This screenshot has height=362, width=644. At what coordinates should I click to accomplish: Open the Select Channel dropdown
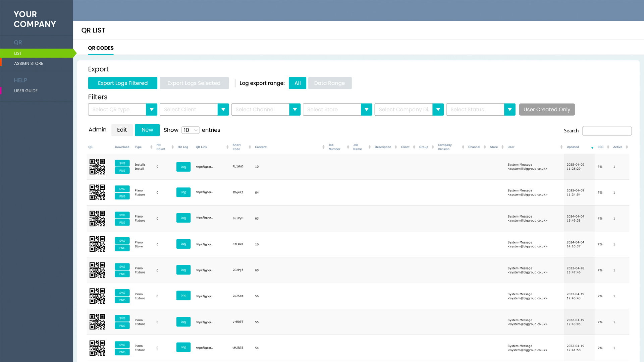(266, 110)
